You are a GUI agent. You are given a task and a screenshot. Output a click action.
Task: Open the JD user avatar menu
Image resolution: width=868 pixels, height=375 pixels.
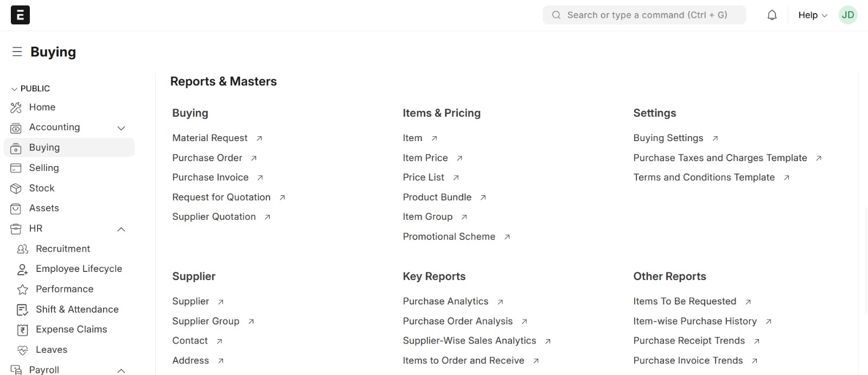(847, 15)
